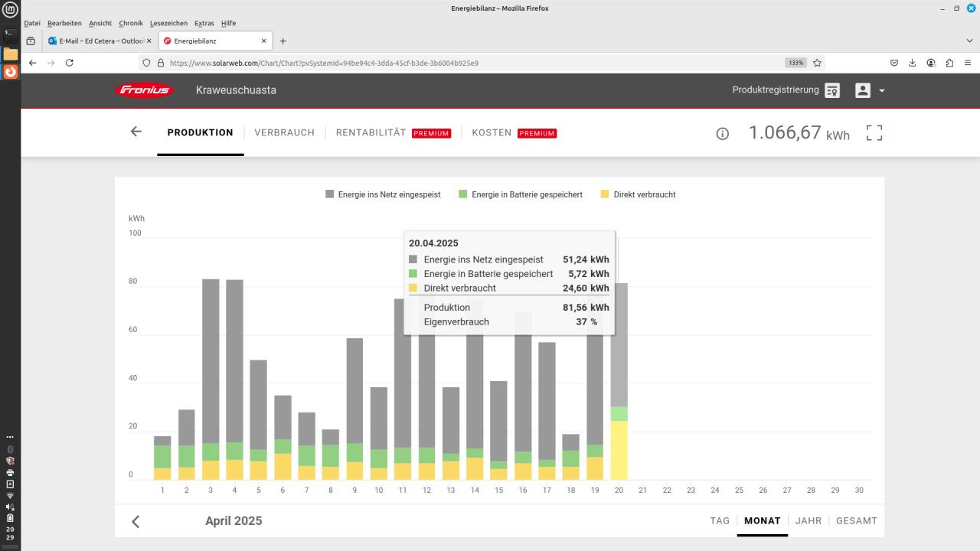Switch to the Verbrauch tab
This screenshot has height=551, width=980.
[x=284, y=132]
